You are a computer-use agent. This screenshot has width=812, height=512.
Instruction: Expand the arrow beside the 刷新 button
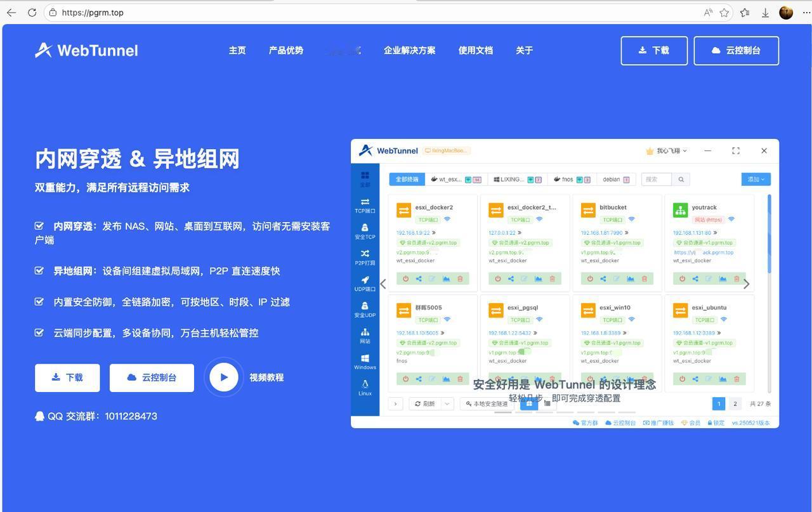[x=447, y=404]
